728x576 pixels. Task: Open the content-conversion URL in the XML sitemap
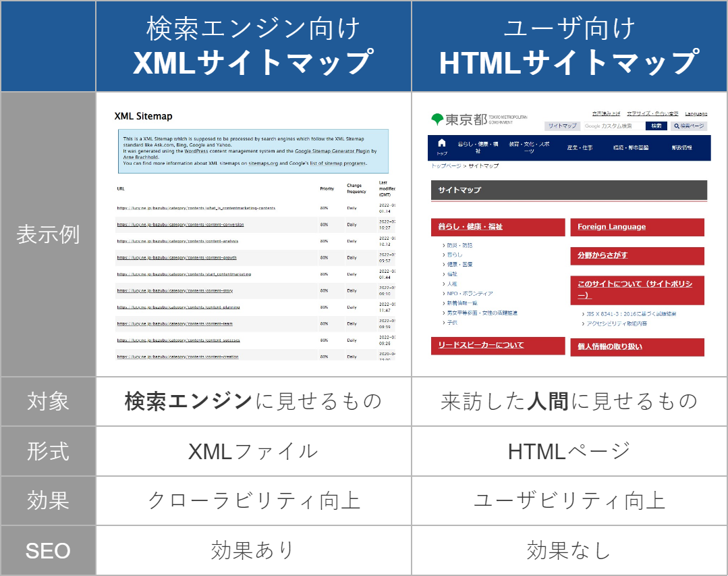(x=180, y=225)
